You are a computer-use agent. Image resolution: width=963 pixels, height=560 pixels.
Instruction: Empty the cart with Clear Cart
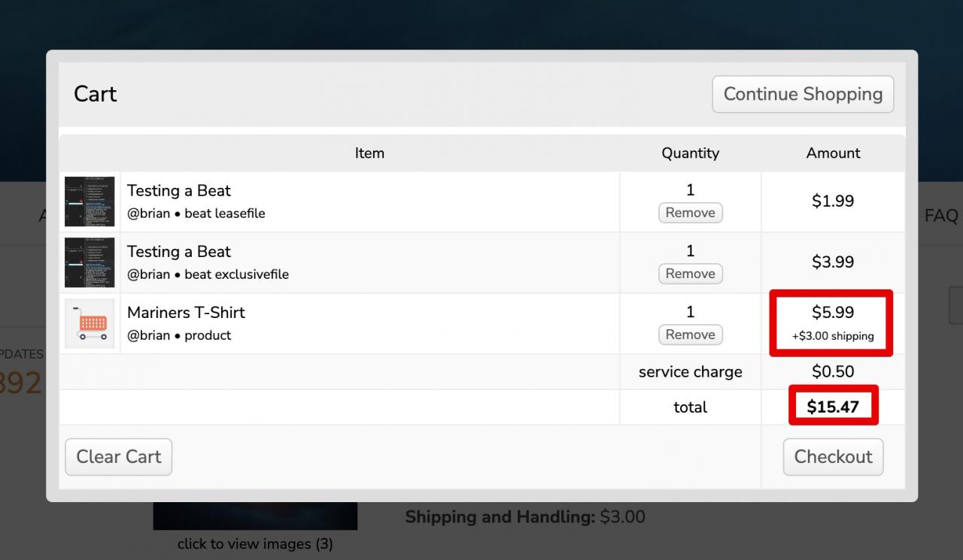(x=119, y=457)
